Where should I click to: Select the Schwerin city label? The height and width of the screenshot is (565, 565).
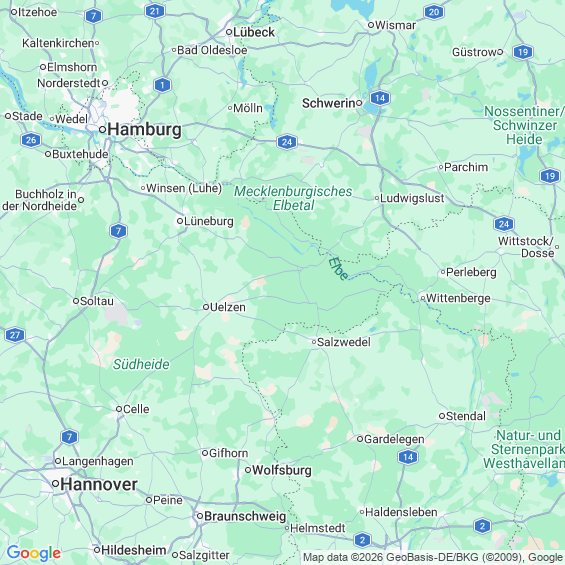pyautogui.click(x=329, y=103)
